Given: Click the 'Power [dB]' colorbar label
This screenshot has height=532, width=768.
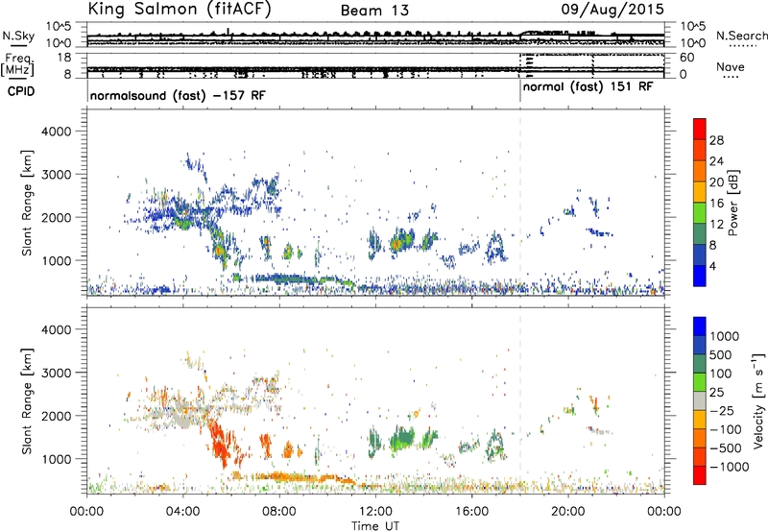Looking at the screenshot, I should point(732,203).
